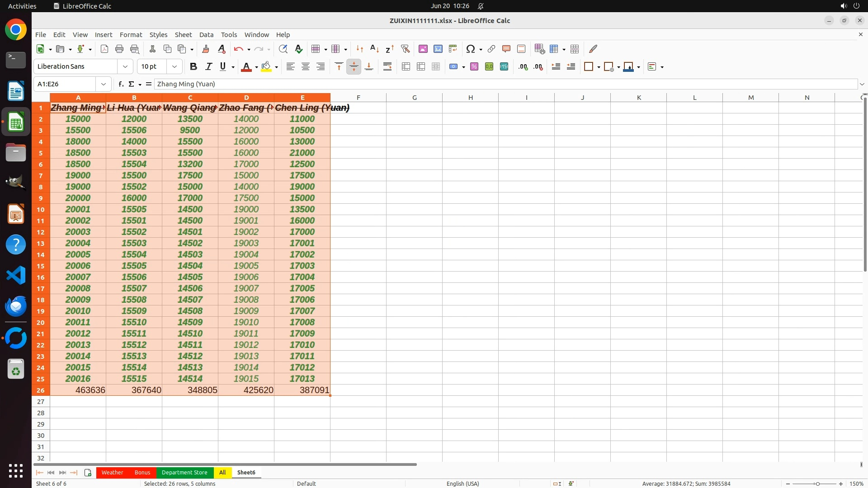
Task: Toggle Bold formatting
Action: [x=193, y=66]
